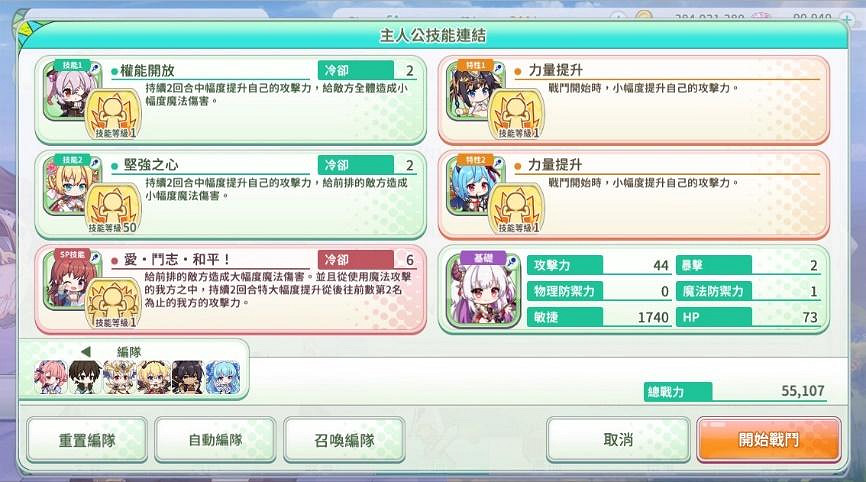The height and width of the screenshot is (482, 866).
Task: Start battle with 開始戰鬥 button
Action: click(769, 439)
